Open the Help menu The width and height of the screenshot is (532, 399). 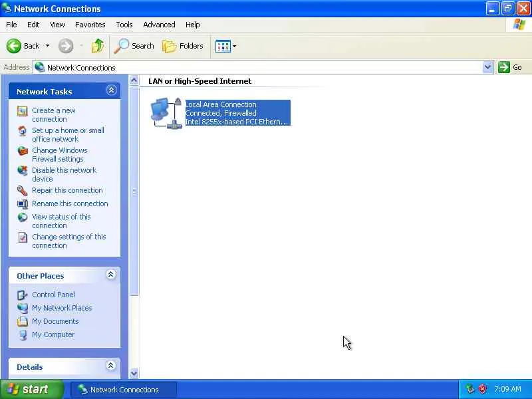[x=192, y=25]
